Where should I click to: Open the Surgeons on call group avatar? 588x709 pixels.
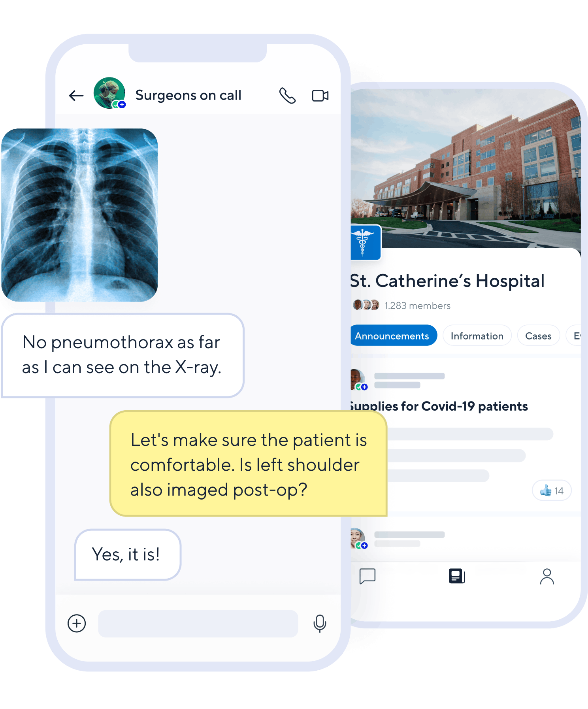tap(109, 93)
